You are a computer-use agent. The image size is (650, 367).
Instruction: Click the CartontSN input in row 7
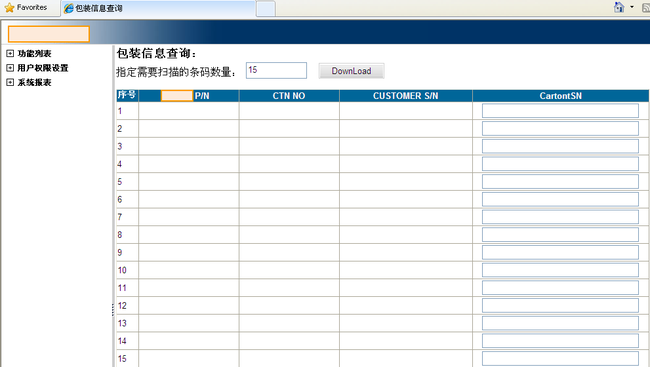(x=560, y=217)
